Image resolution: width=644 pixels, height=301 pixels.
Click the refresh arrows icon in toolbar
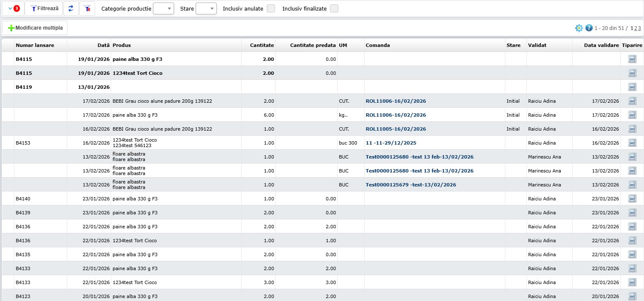point(71,8)
